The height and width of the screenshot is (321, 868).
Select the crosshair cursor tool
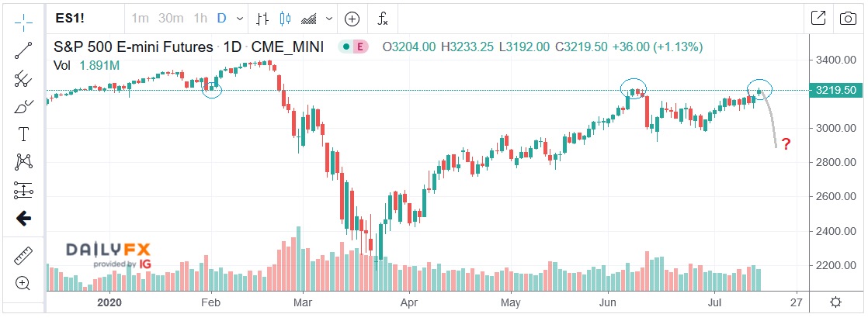tap(23, 20)
